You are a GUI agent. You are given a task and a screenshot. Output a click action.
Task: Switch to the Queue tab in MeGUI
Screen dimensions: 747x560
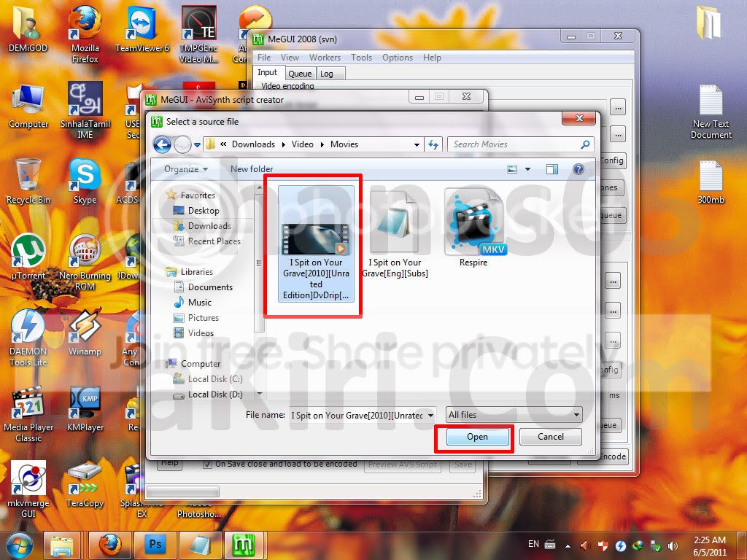(x=300, y=74)
